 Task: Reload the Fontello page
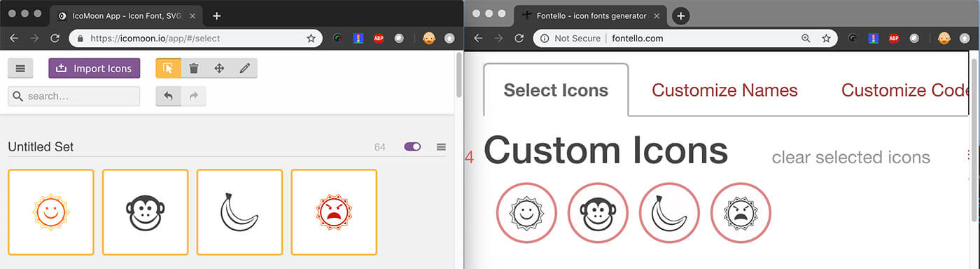coord(519,39)
